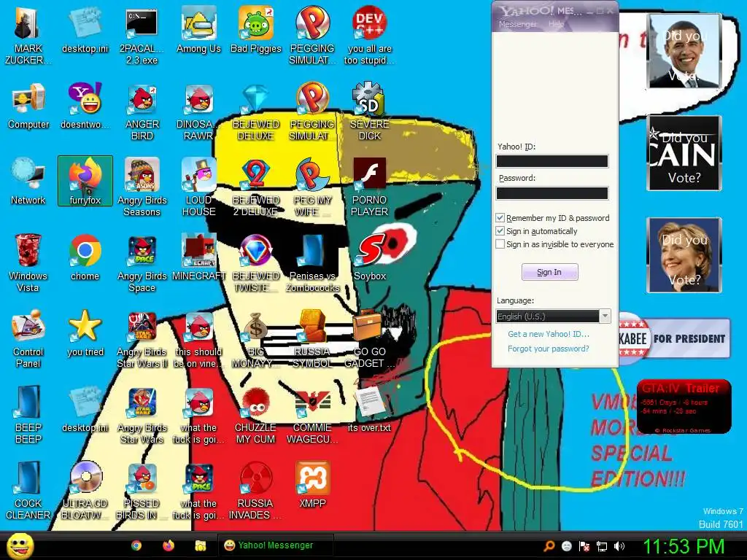The height and width of the screenshot is (560, 747).
Task: Expand the Language dropdown
Action: [x=605, y=316]
